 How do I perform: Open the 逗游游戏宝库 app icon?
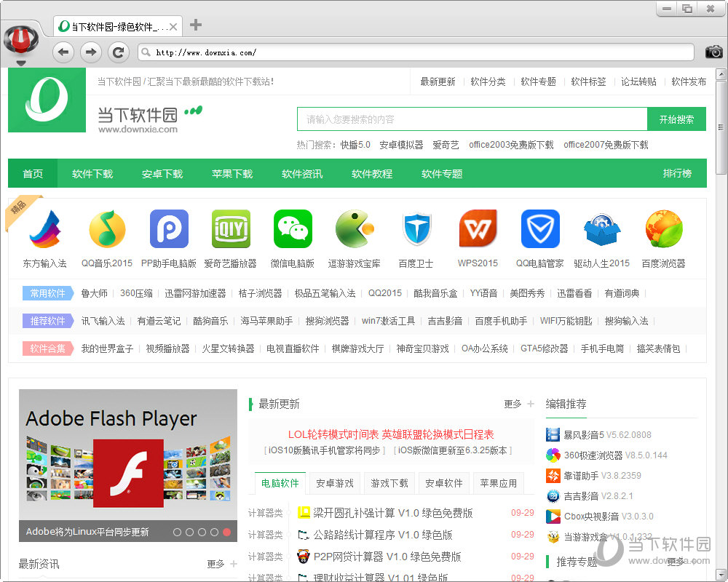tap(355, 229)
